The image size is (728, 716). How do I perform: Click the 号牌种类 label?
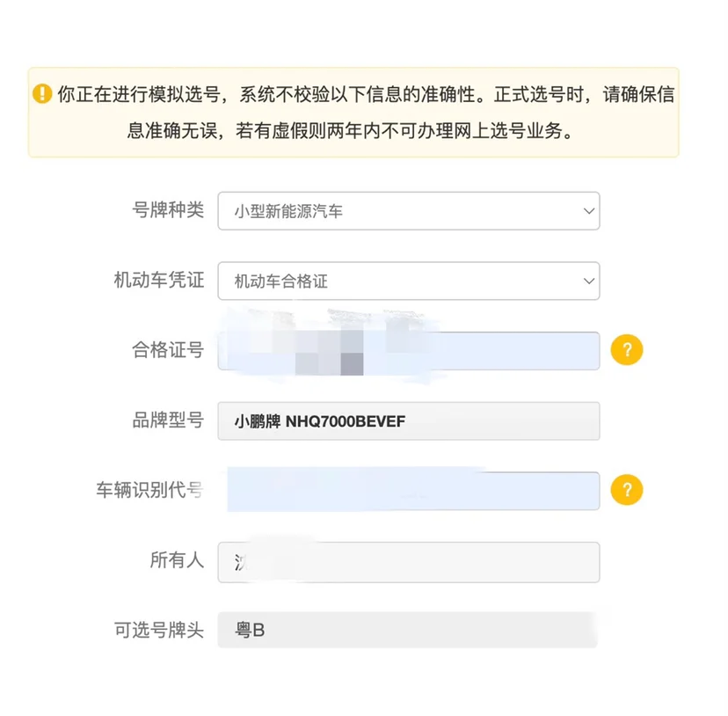click(x=168, y=210)
